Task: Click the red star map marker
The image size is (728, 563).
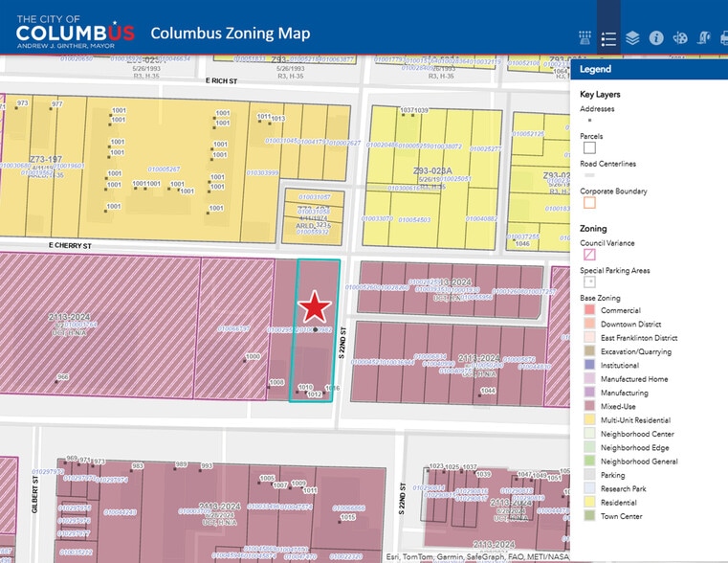Action: [314, 308]
